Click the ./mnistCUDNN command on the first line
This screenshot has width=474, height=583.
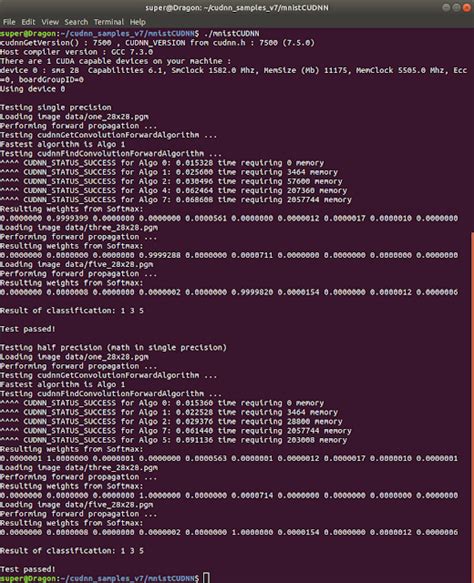231,33
